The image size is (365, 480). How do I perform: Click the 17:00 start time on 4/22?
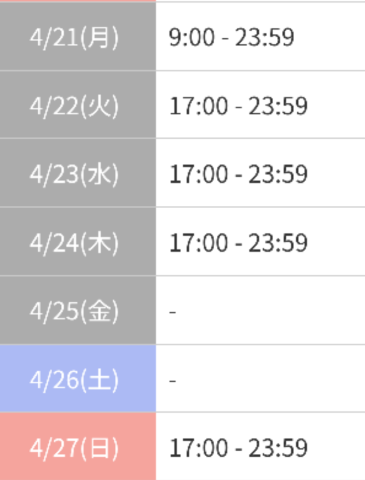(199, 106)
